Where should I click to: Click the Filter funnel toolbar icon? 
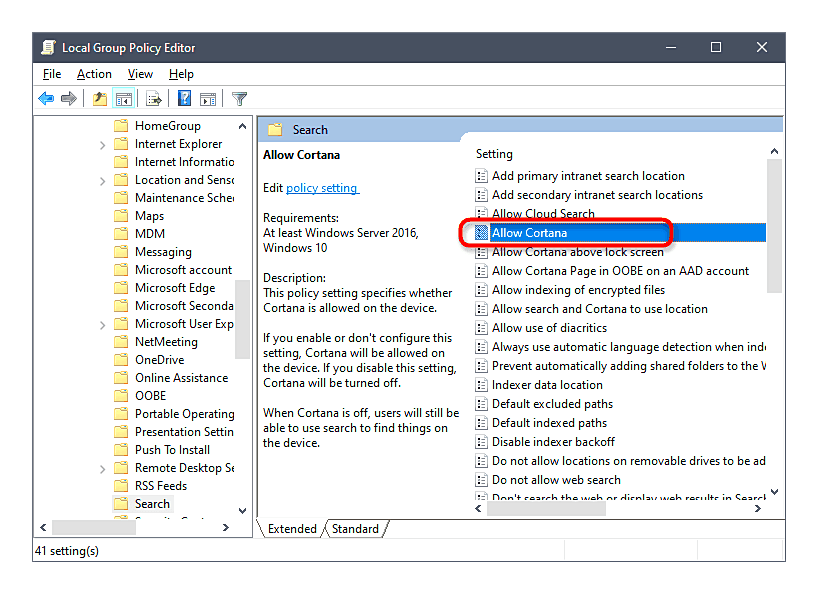pyautogui.click(x=239, y=98)
